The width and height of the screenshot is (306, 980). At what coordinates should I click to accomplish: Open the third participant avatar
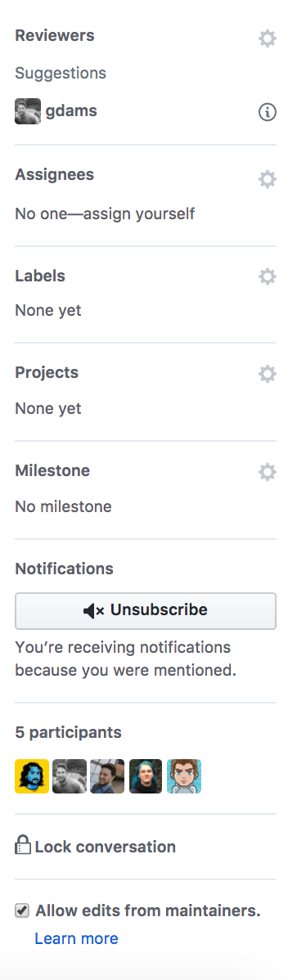tap(107, 776)
